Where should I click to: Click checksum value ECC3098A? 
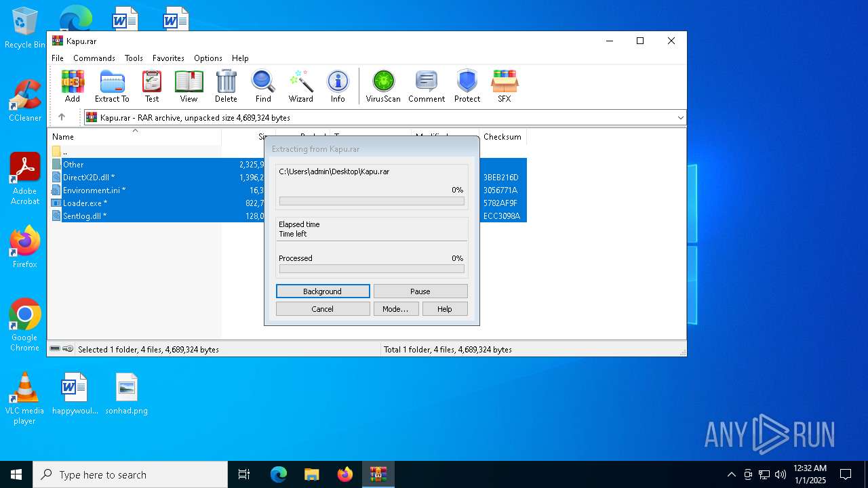tap(502, 216)
